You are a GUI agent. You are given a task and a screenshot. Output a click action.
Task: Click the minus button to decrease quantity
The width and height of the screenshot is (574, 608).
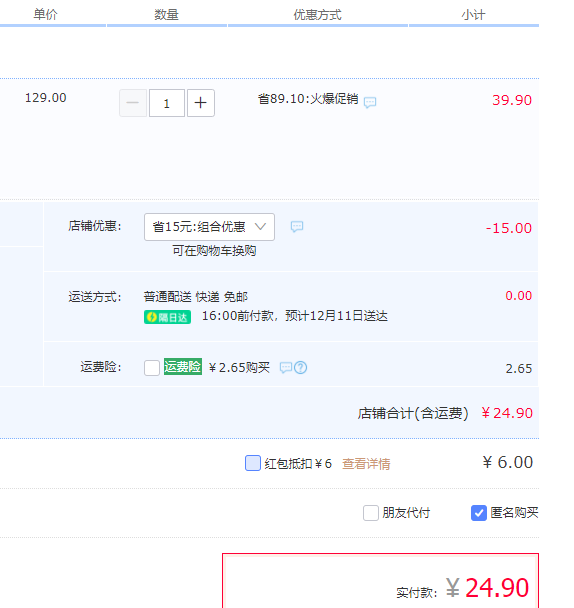pyautogui.click(x=133, y=103)
